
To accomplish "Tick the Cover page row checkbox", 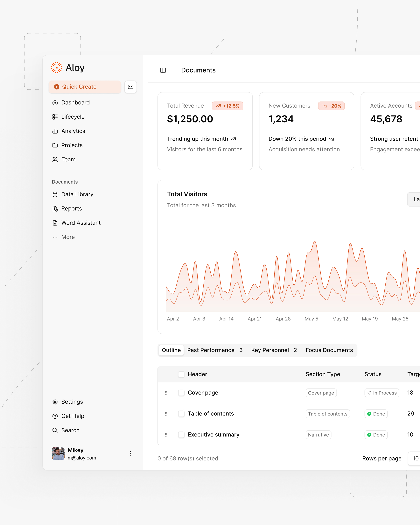I will [181, 393].
